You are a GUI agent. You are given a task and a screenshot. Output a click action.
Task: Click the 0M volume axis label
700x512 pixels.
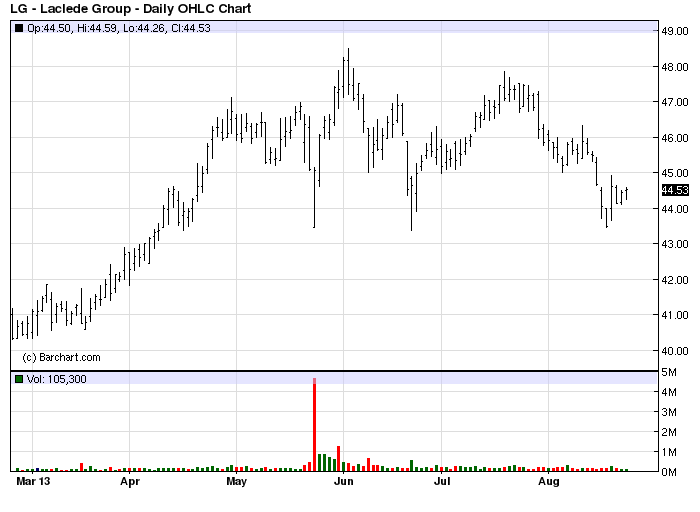click(669, 472)
